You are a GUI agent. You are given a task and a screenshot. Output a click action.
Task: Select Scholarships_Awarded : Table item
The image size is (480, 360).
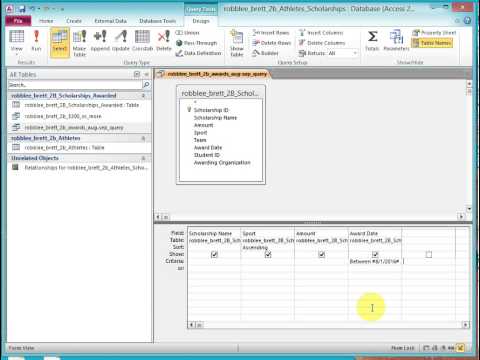coord(79,105)
